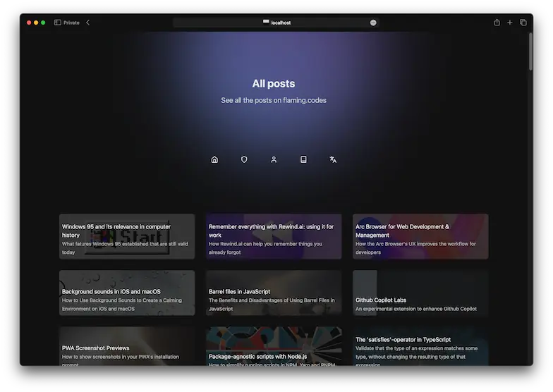Screen dimensions: 553x392
Task: Show tab overview icon
Action: (523, 23)
